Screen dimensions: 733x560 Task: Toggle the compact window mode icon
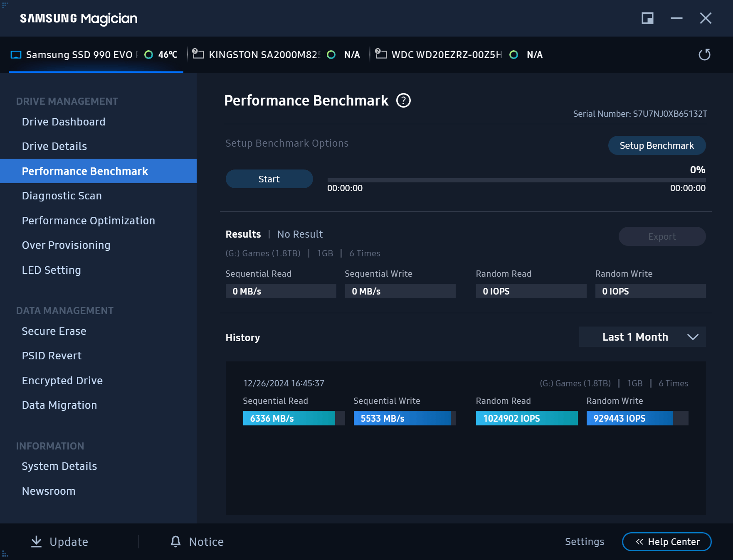tap(647, 18)
